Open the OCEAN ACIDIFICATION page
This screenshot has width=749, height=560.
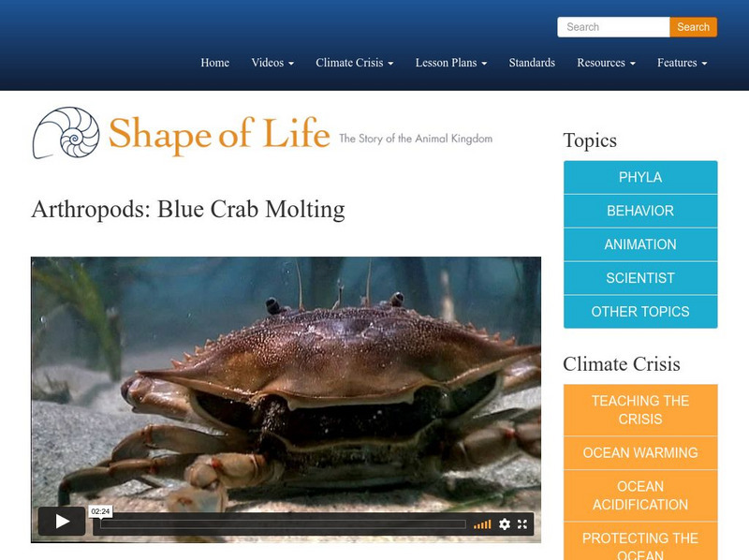coord(639,494)
